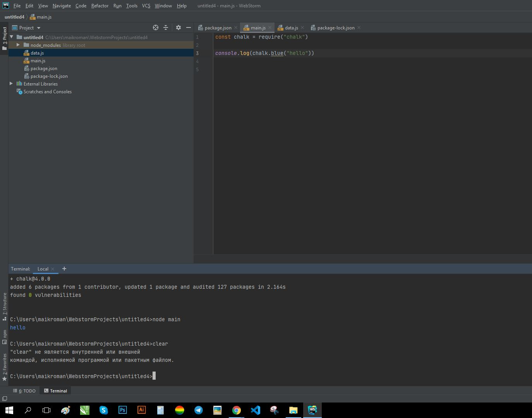The image size is (532, 418).
Task: Open the Tools menu
Action: [x=132, y=6]
